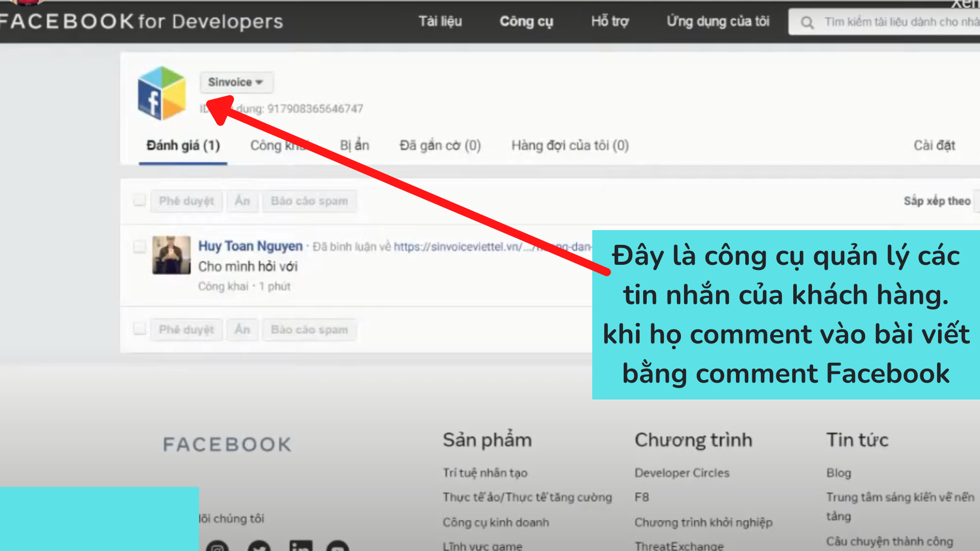Click Huy Toan Nguyen's profile picture

[171, 255]
